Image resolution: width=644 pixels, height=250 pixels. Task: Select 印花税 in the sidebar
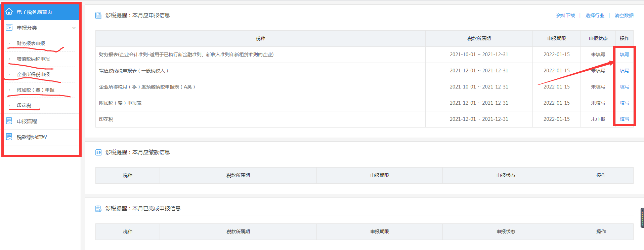click(24, 105)
